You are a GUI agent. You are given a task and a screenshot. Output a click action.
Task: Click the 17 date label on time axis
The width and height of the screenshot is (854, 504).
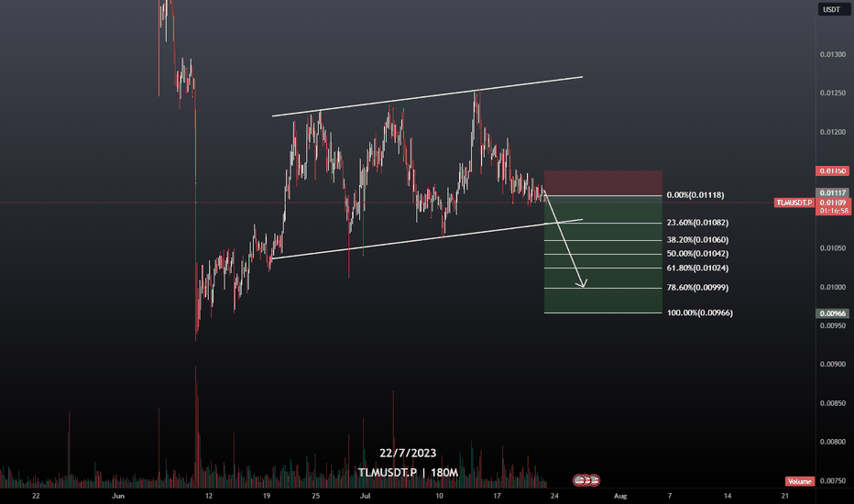pyautogui.click(x=497, y=496)
